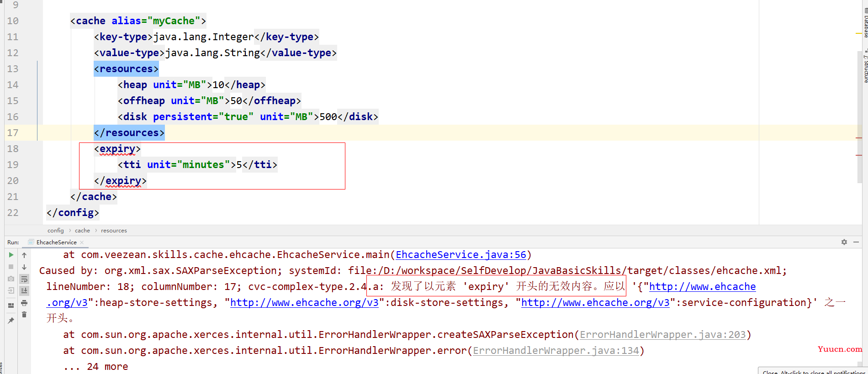Open ErrorHandlerWrapper.java:134 link
This screenshot has height=374, width=868.
556,351
